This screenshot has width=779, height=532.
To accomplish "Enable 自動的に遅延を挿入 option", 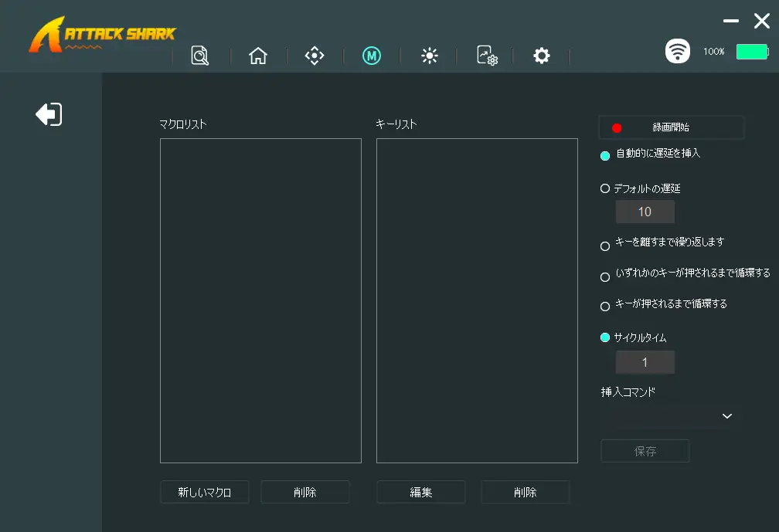I will 605,155.
